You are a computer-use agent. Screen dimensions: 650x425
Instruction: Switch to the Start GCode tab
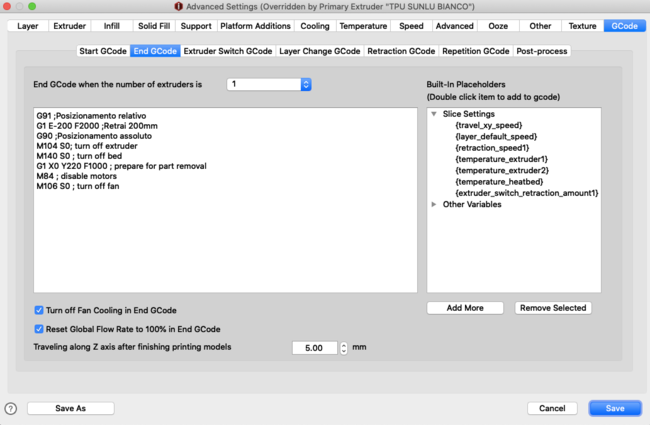pos(103,51)
